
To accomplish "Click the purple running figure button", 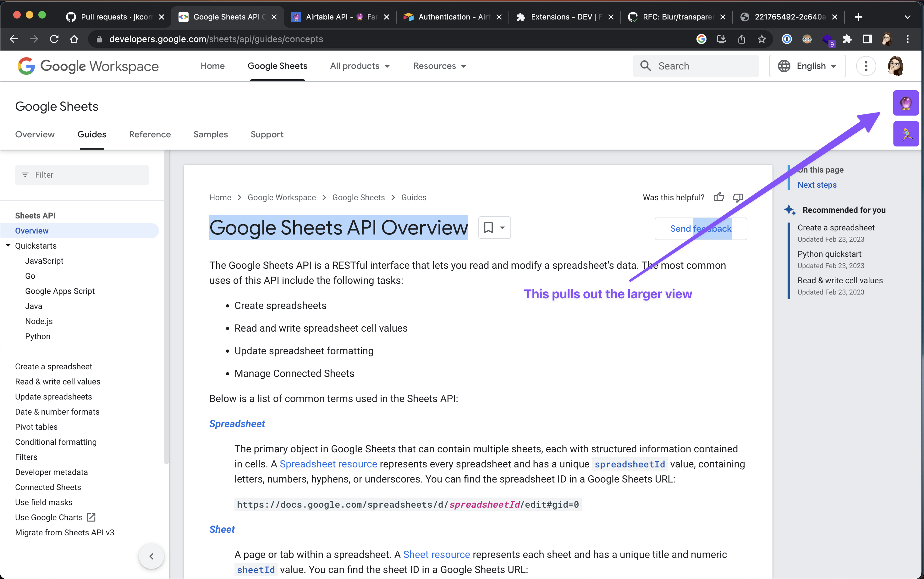I will coord(906,134).
